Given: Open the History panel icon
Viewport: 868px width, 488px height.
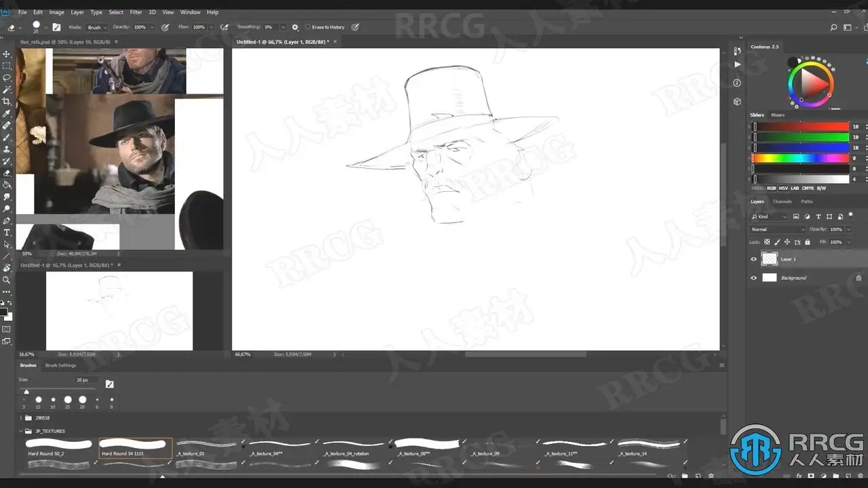Looking at the screenshot, I should tap(738, 52).
